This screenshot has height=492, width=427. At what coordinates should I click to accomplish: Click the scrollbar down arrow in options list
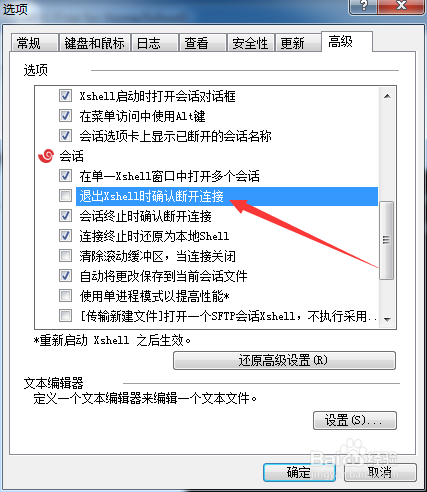(387, 319)
